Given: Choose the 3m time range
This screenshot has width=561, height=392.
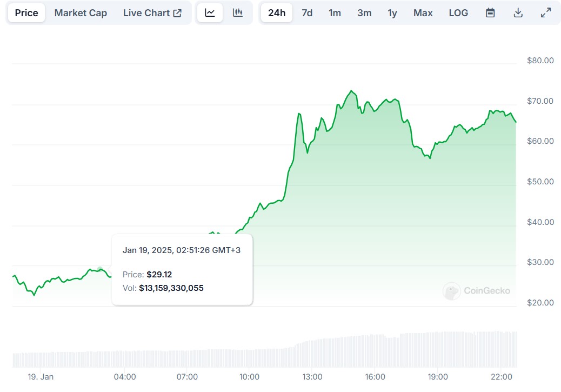Looking at the screenshot, I should (x=364, y=13).
